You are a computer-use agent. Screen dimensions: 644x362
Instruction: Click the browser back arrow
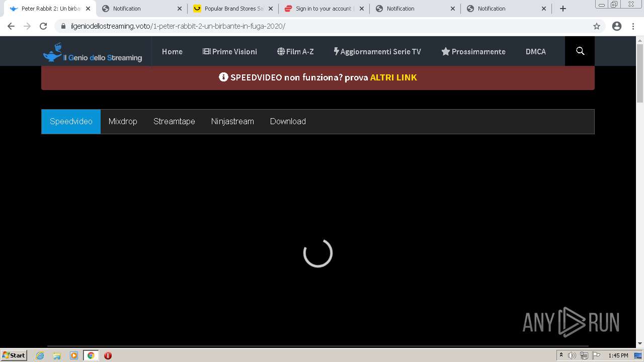click(11, 26)
